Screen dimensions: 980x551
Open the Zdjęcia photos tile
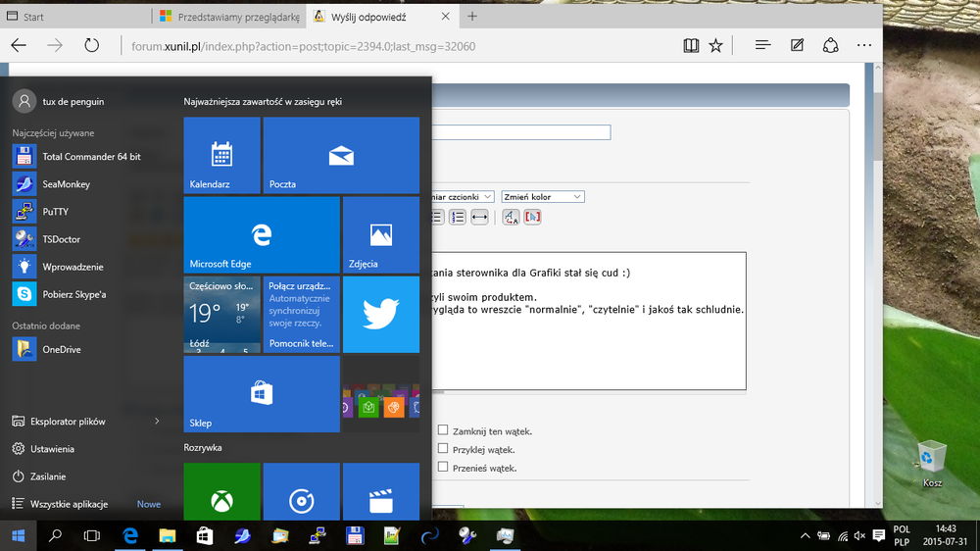381,235
